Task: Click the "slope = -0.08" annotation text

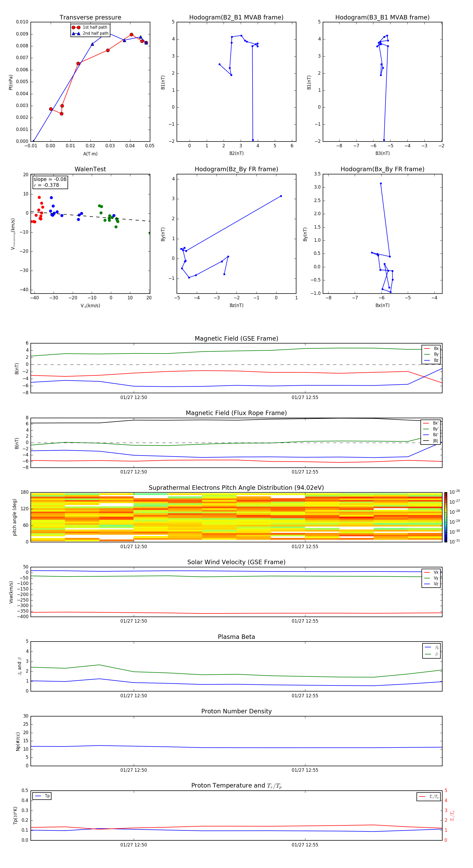Action: click(x=50, y=179)
